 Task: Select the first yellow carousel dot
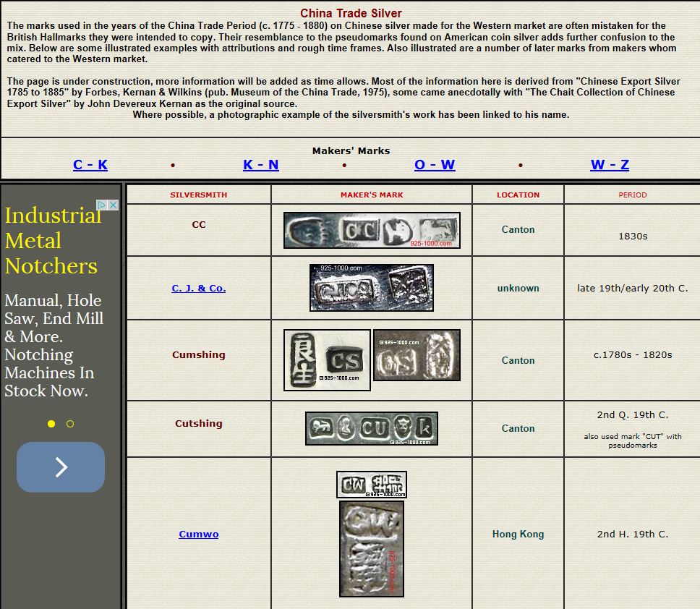pos(51,424)
